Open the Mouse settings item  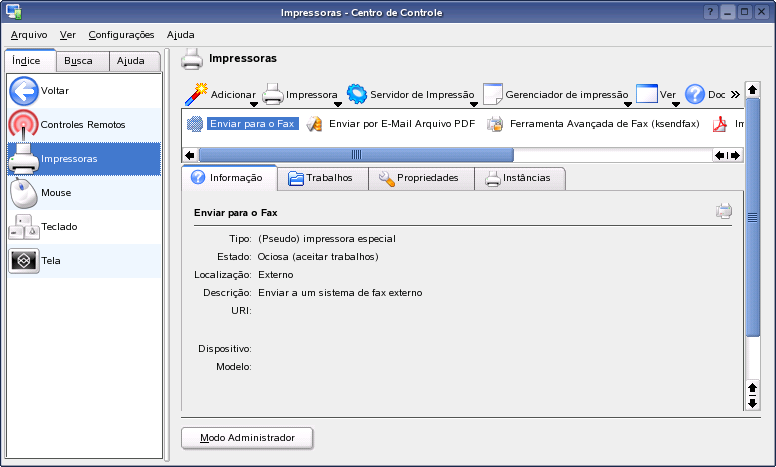85,193
